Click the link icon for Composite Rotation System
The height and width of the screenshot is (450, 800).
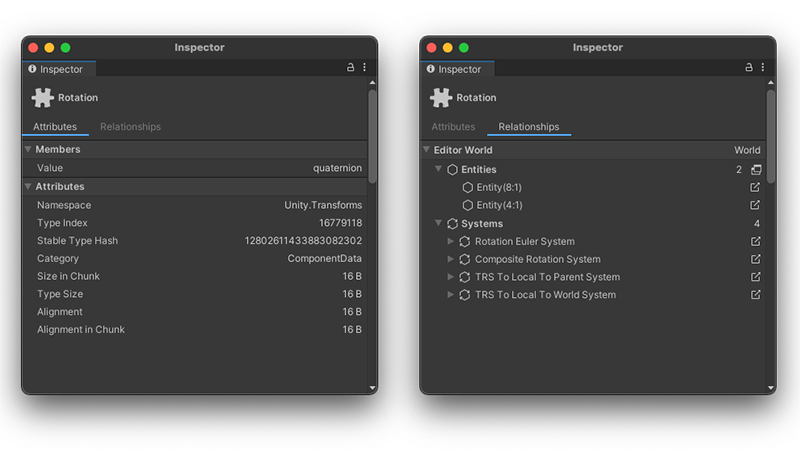[x=755, y=259]
